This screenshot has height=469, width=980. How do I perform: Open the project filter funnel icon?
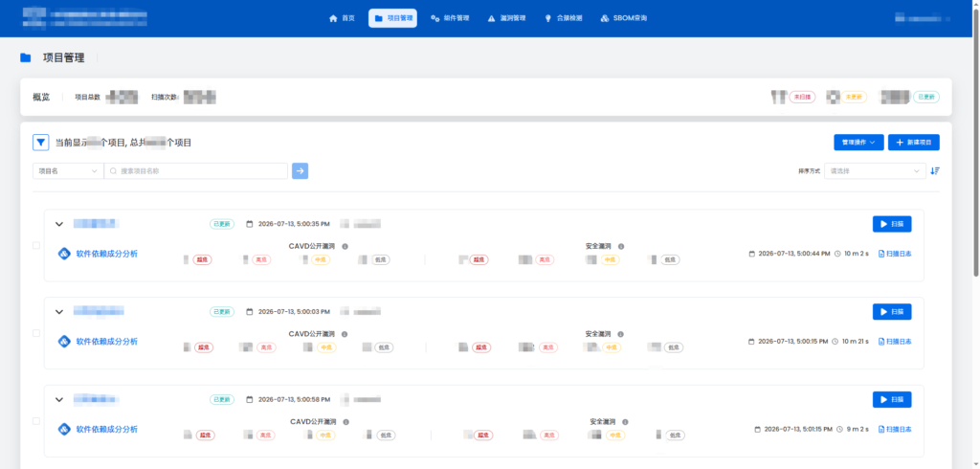[x=40, y=143]
